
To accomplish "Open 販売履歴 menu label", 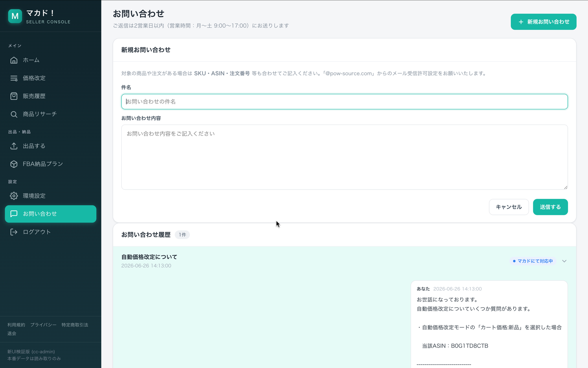I will (x=34, y=96).
